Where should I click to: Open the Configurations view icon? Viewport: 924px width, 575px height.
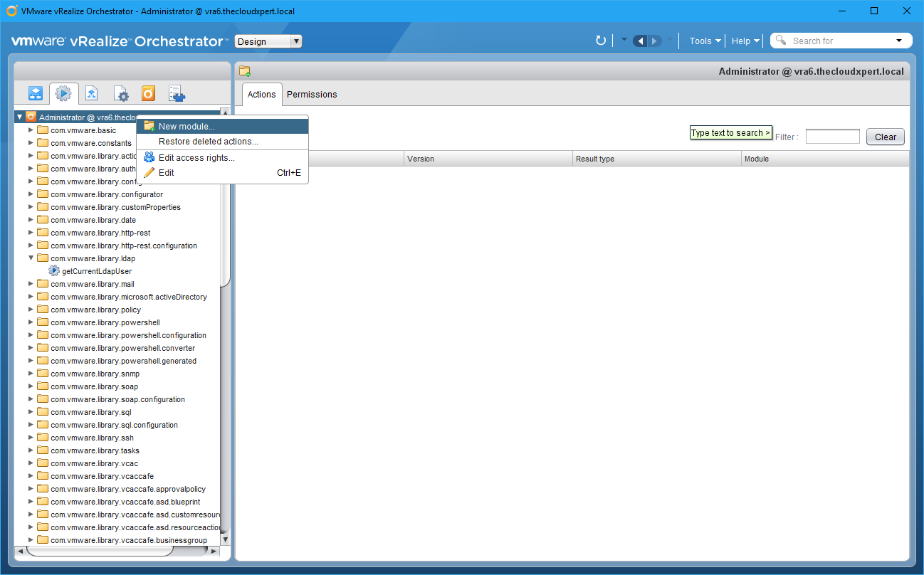tap(121, 93)
